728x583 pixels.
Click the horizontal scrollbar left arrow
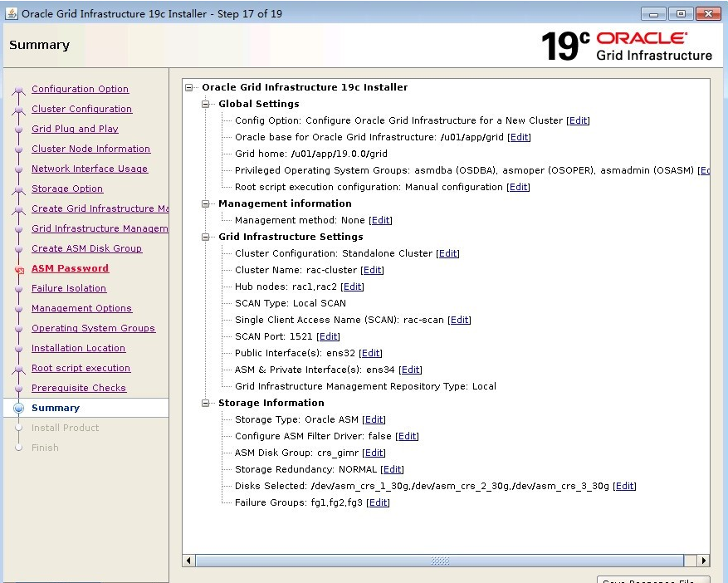189,561
